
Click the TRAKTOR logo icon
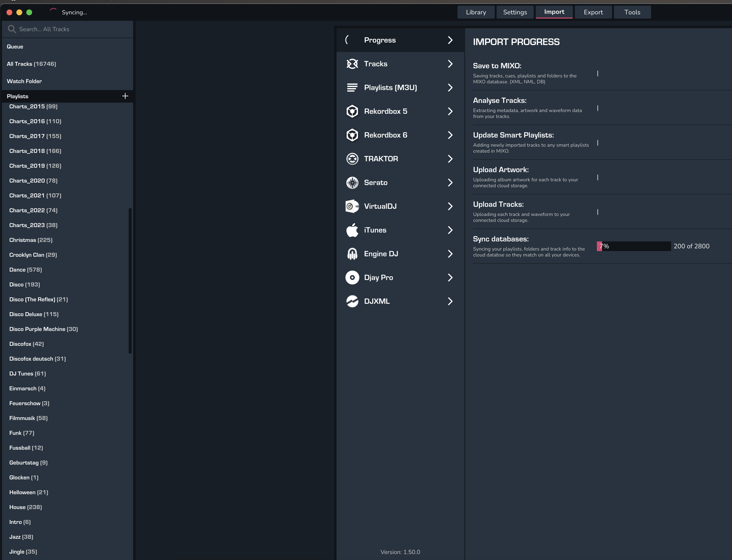point(352,159)
